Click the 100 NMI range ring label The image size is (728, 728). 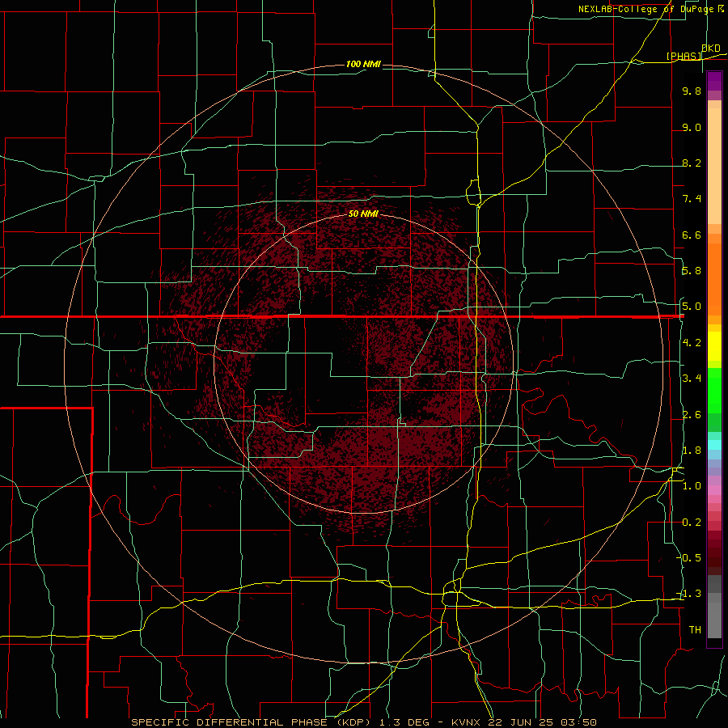click(x=363, y=64)
